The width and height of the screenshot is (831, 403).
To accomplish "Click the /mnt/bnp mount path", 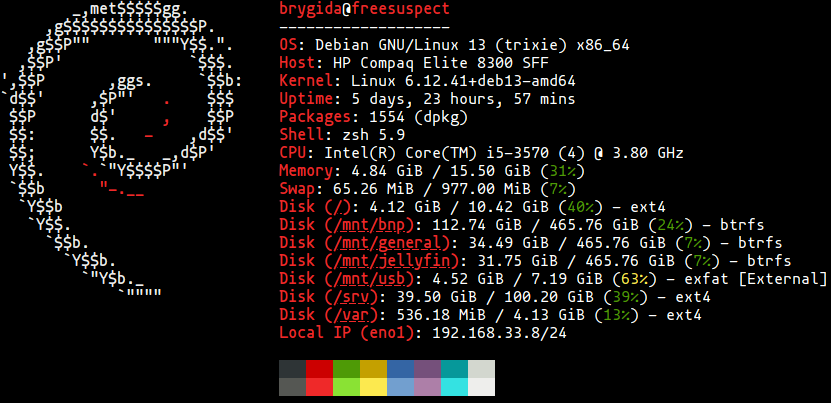I will (x=369, y=225).
